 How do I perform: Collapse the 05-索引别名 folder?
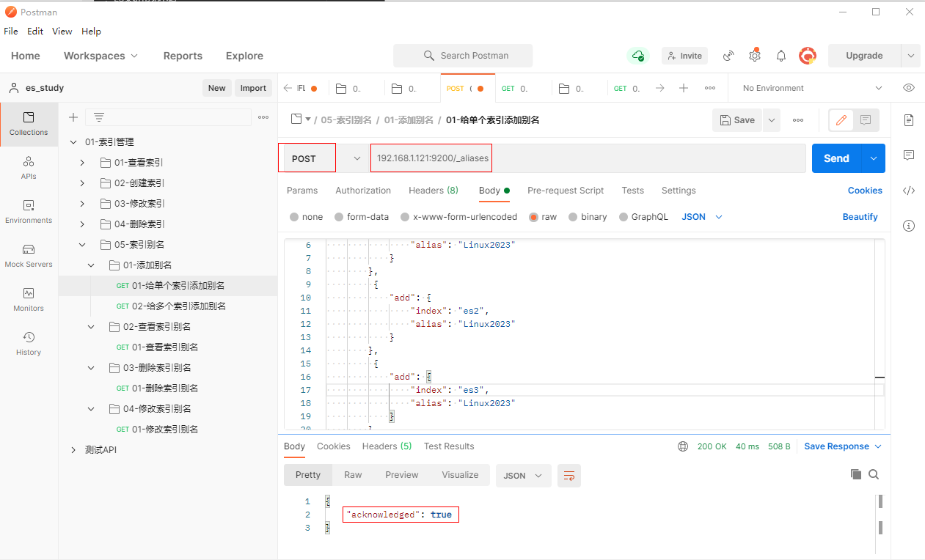pos(91,245)
